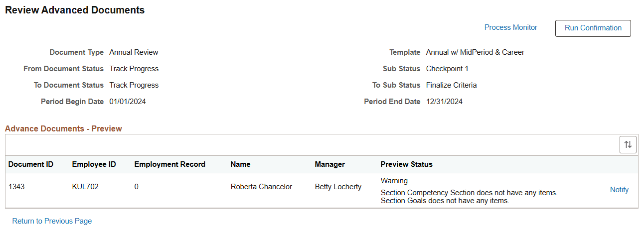Click the Warning preview status text
Viewport: 644px width, 236px height.
coord(394,181)
